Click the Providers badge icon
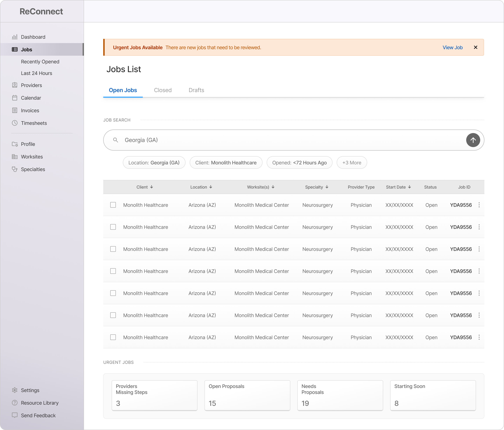Image resolution: width=504 pixels, height=430 pixels. 15,85
